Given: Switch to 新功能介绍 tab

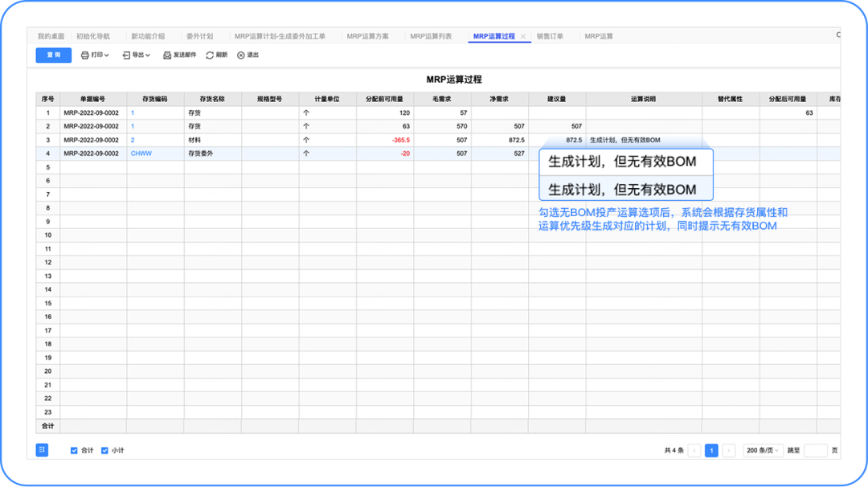Looking at the screenshot, I should [x=148, y=36].
